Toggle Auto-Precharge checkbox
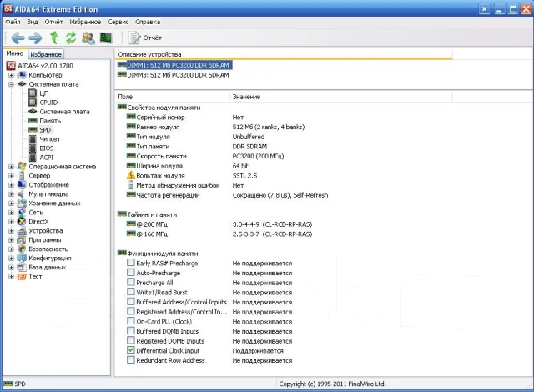Viewport: 534px width, 392px height. point(131,273)
